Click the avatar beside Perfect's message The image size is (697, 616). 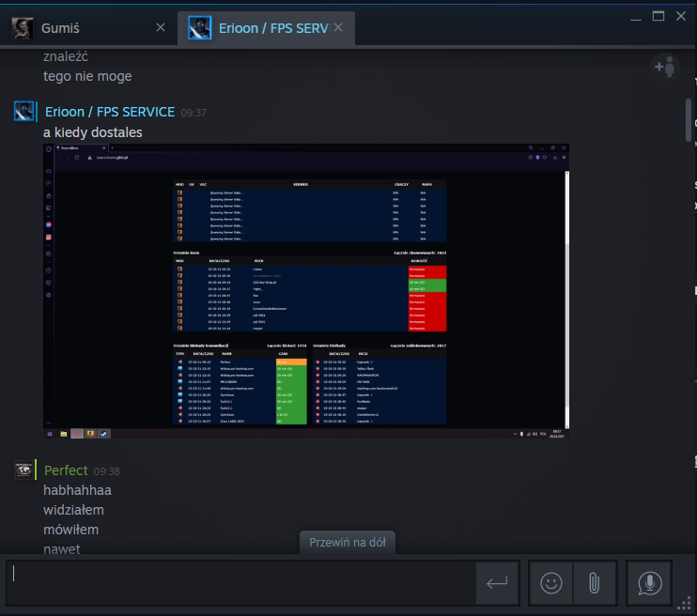click(24, 470)
